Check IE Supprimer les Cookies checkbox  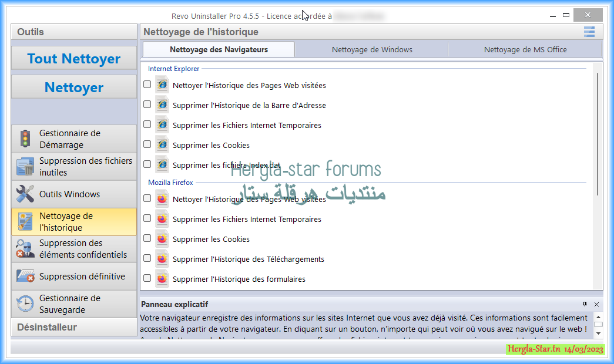147,144
